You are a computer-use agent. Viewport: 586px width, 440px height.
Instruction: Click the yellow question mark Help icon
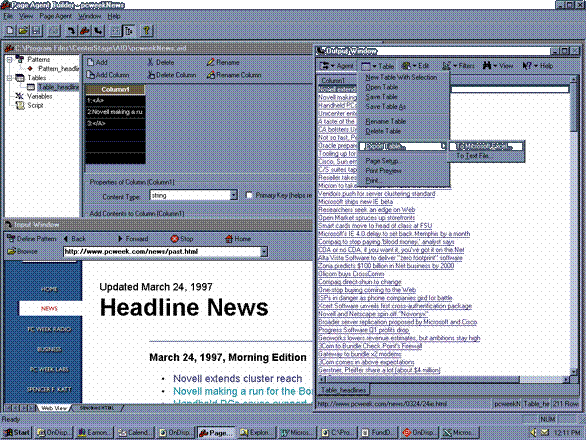pyautogui.click(x=146, y=31)
